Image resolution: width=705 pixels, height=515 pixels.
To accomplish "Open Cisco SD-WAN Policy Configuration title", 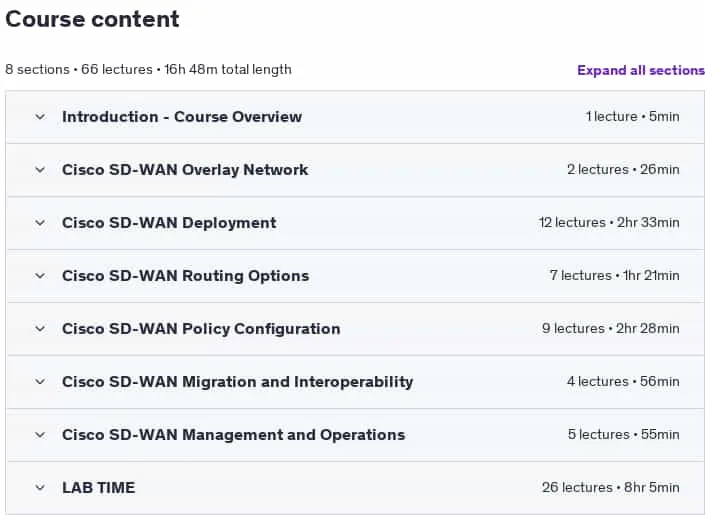I will pos(201,329).
